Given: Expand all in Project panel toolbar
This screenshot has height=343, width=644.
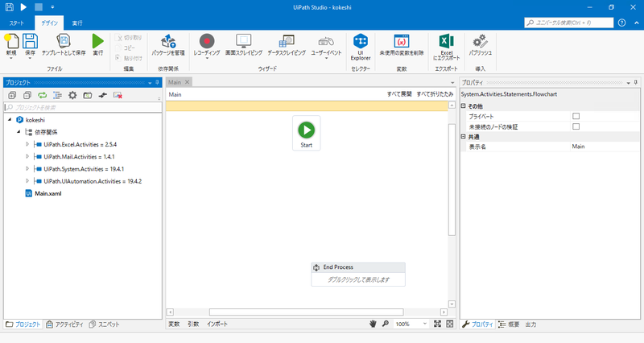Looking at the screenshot, I should [12, 95].
